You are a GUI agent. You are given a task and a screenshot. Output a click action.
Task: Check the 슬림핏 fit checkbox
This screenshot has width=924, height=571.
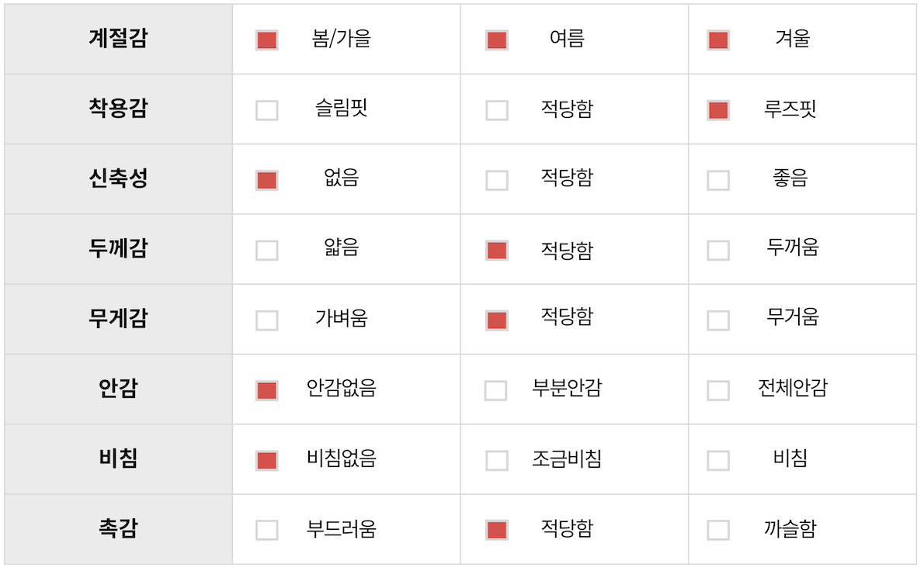[267, 110]
